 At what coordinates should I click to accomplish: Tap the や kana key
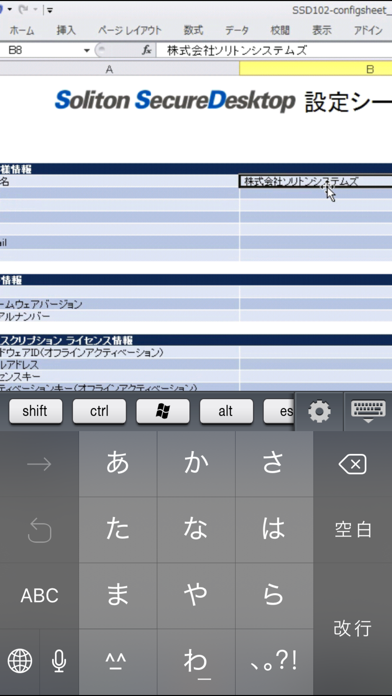196,596
